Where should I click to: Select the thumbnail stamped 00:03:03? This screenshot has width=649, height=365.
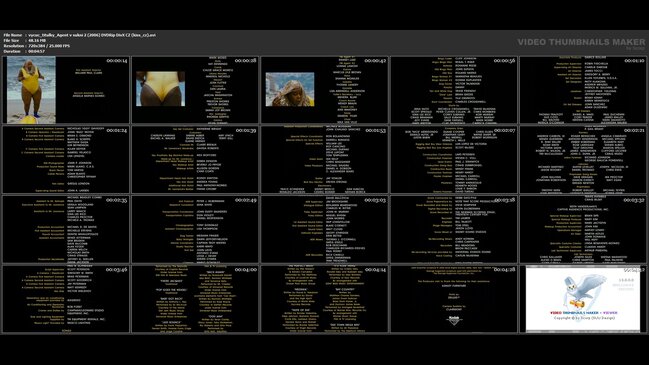click(x=324, y=230)
